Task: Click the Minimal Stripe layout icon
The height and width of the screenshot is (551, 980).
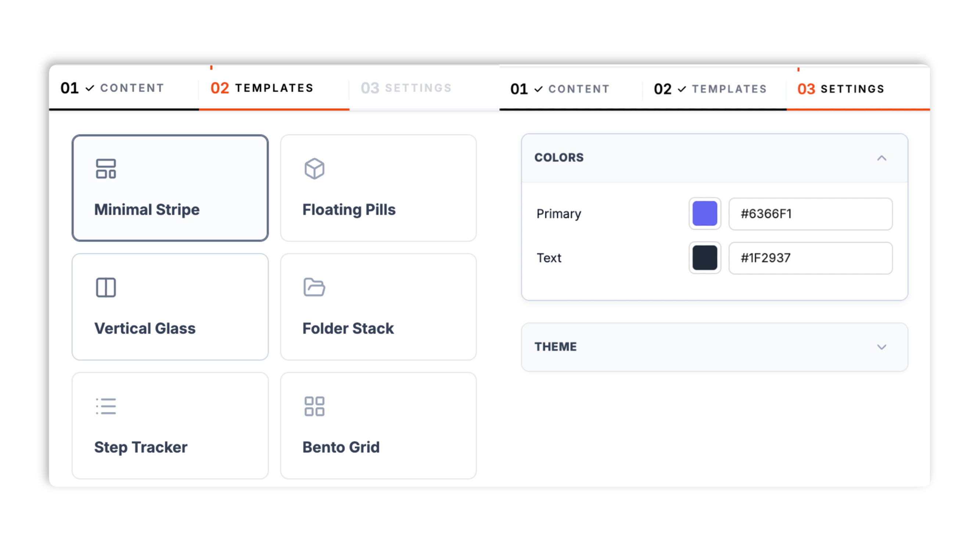Action: point(106,169)
